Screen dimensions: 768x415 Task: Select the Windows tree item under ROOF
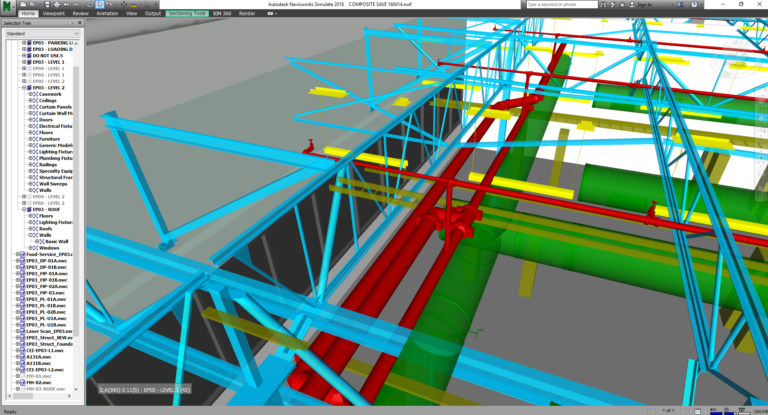click(x=49, y=248)
